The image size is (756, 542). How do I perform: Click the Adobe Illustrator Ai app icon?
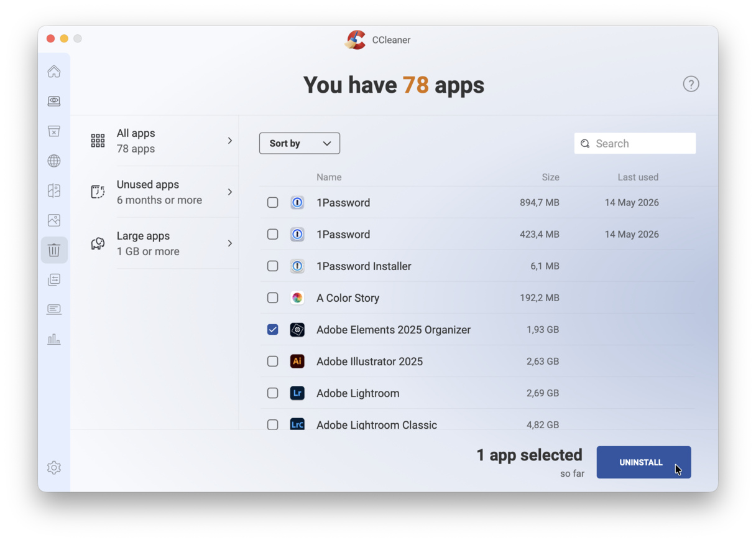(297, 361)
